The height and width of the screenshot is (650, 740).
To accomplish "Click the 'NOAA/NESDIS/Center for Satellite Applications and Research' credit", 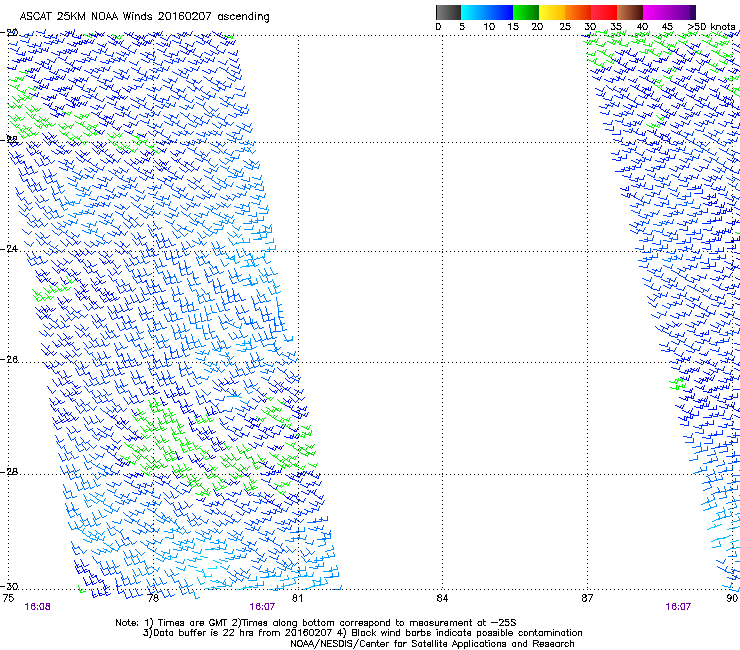I will tap(432, 644).
